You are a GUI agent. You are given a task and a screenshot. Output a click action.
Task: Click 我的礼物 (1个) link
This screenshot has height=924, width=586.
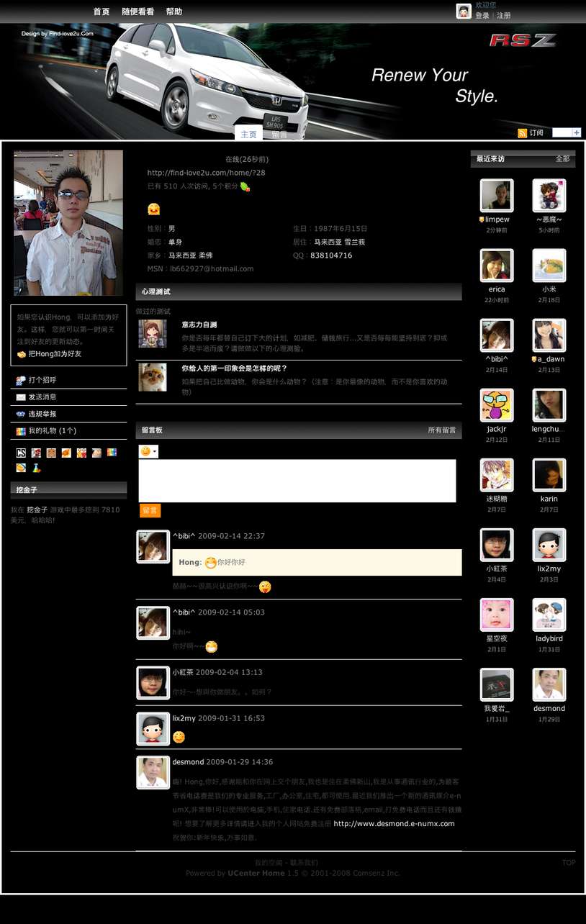(x=53, y=431)
